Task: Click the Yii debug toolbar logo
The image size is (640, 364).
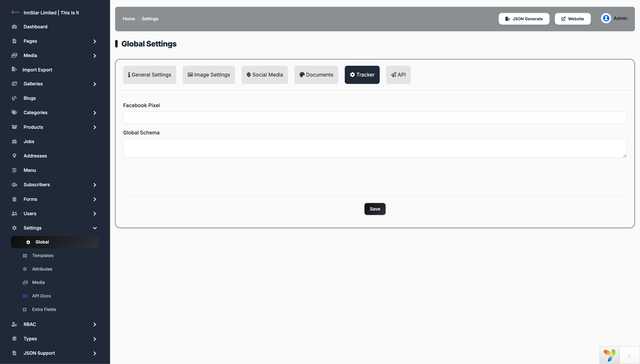Action: pyautogui.click(x=610, y=356)
